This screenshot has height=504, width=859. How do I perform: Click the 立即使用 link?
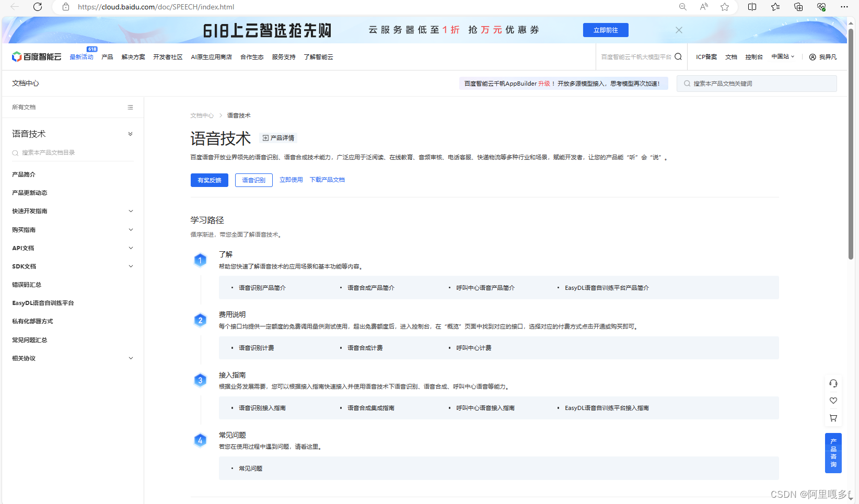[291, 180]
